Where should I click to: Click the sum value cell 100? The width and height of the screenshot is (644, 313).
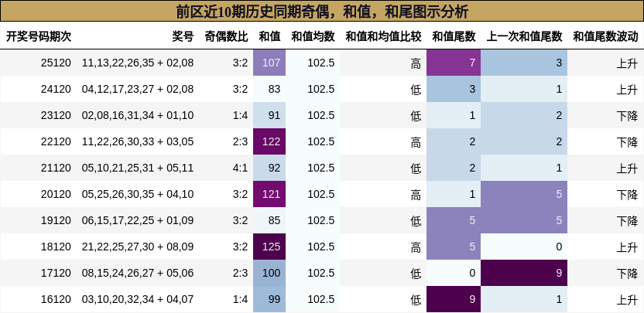[x=269, y=273]
